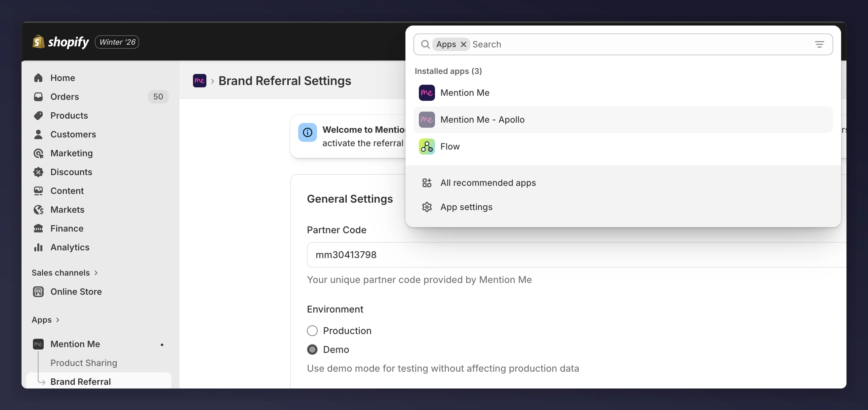Select the Production environment radio
Viewport: 868px width, 410px height.
(312, 331)
